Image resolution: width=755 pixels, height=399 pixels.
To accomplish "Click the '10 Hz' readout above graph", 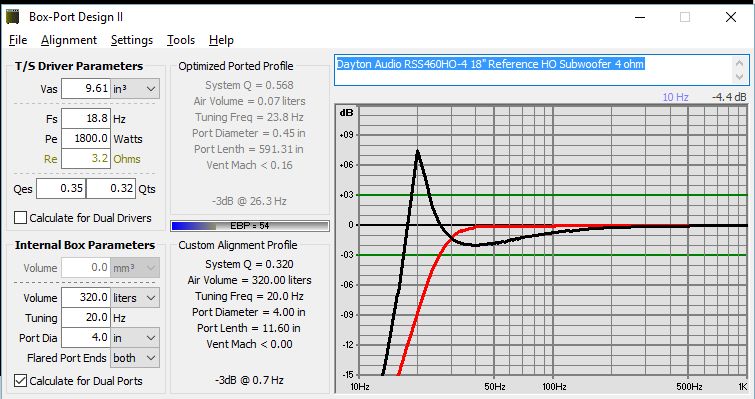I will coord(676,97).
